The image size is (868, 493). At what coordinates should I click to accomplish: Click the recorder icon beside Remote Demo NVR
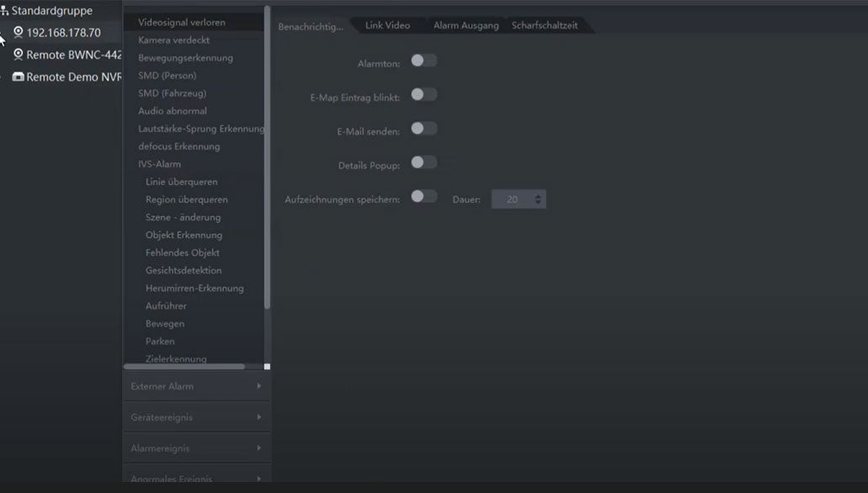click(19, 77)
